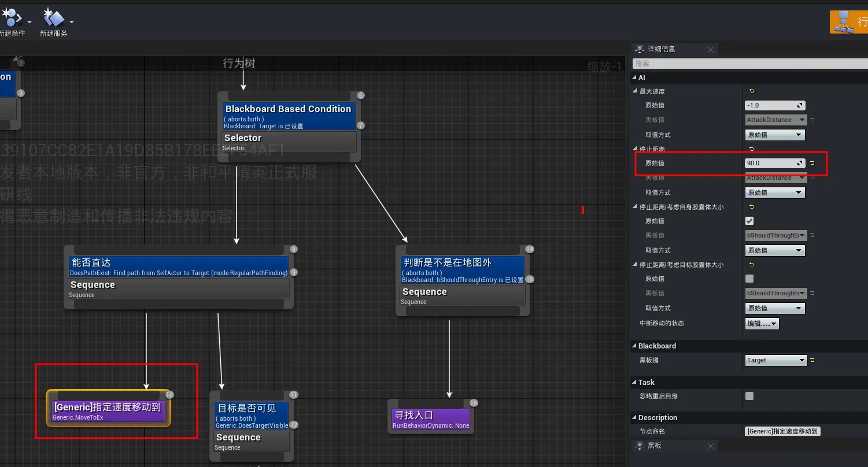Reset 最大速度 with its yellow arrow
This screenshot has height=467, width=868.
(751, 91)
